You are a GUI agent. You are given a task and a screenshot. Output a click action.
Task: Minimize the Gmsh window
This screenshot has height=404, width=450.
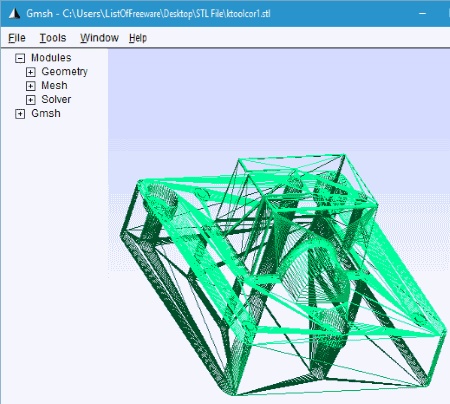(422, 14)
